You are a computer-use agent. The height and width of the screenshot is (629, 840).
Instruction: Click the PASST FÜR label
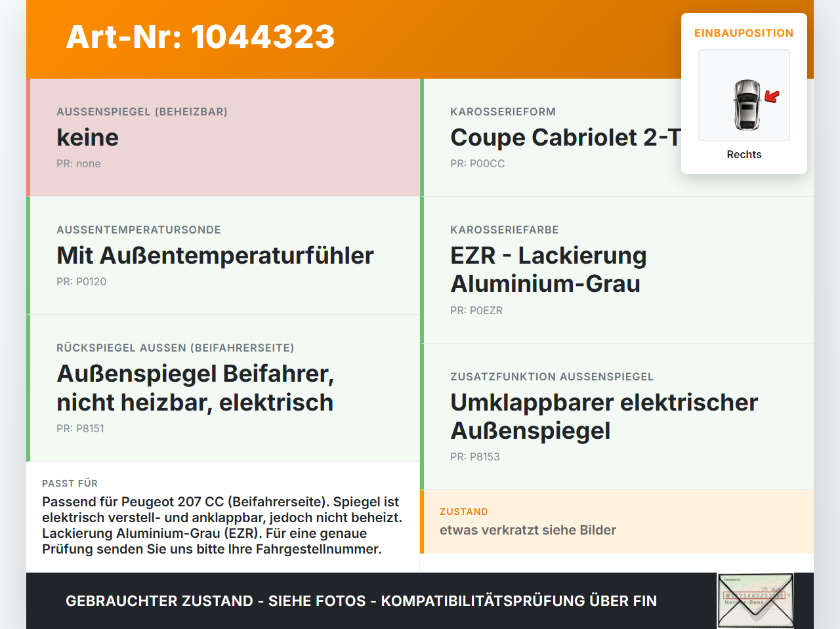point(70,483)
